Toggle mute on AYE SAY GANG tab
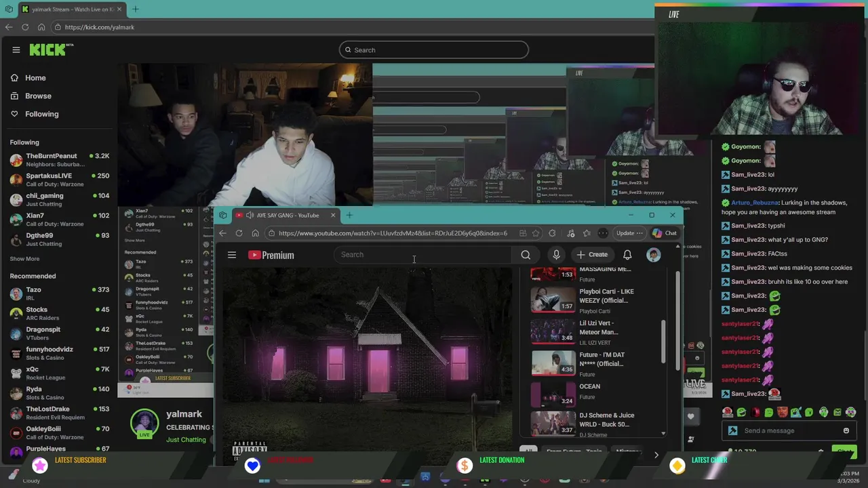This screenshot has width=868, height=488. coord(250,216)
